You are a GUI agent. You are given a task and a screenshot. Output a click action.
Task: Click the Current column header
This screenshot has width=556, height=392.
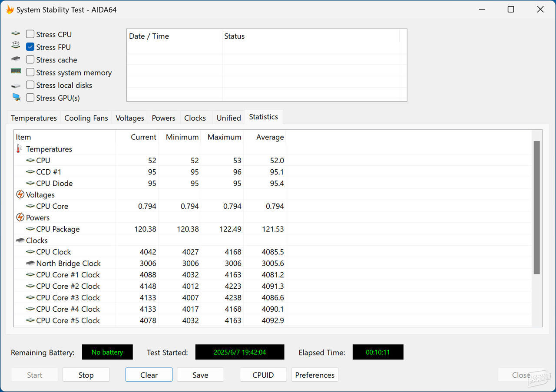point(137,137)
